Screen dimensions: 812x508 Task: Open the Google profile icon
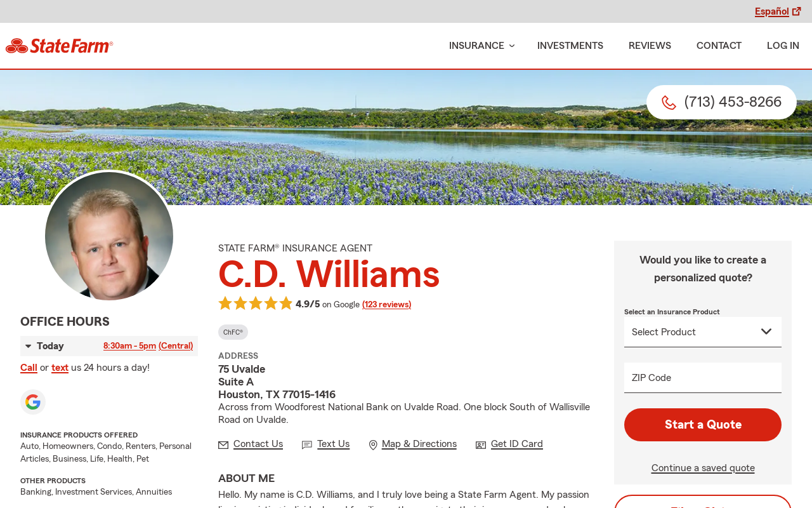pyautogui.click(x=33, y=402)
